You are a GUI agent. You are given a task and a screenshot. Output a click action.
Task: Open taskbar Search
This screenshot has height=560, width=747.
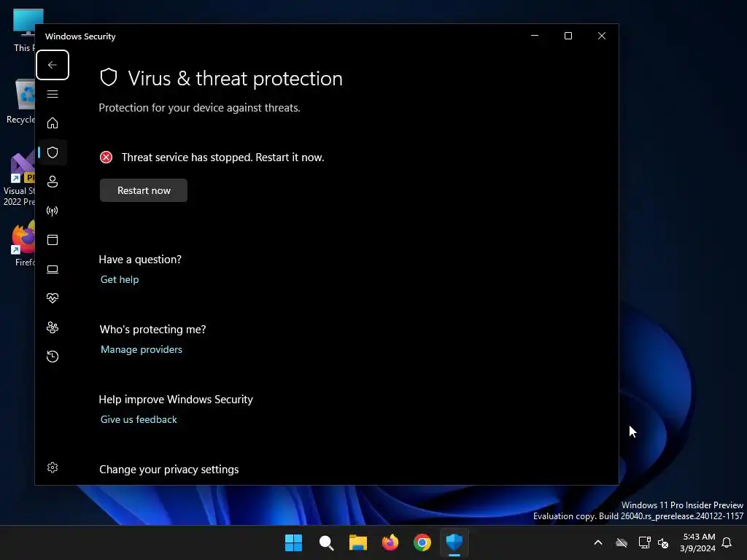tap(326, 542)
